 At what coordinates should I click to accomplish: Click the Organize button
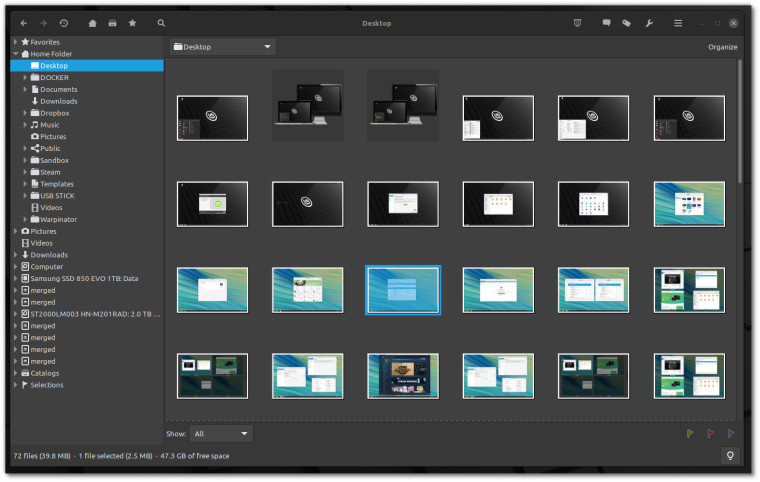(722, 47)
